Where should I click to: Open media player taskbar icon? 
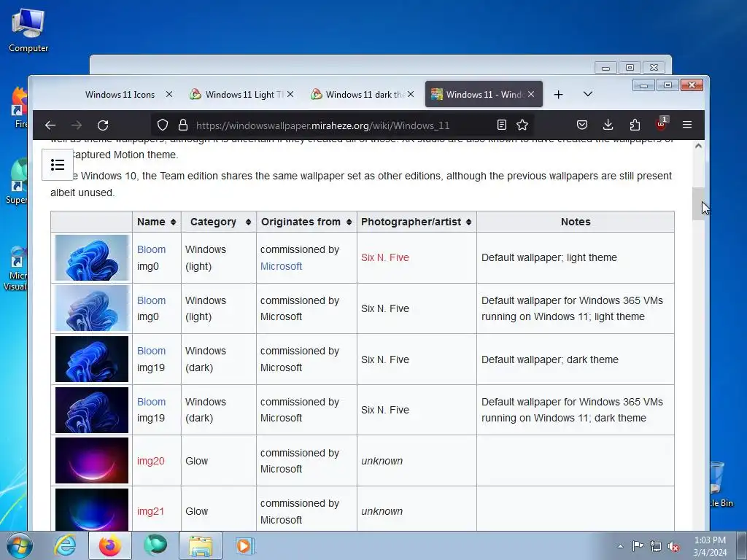pyautogui.click(x=245, y=545)
